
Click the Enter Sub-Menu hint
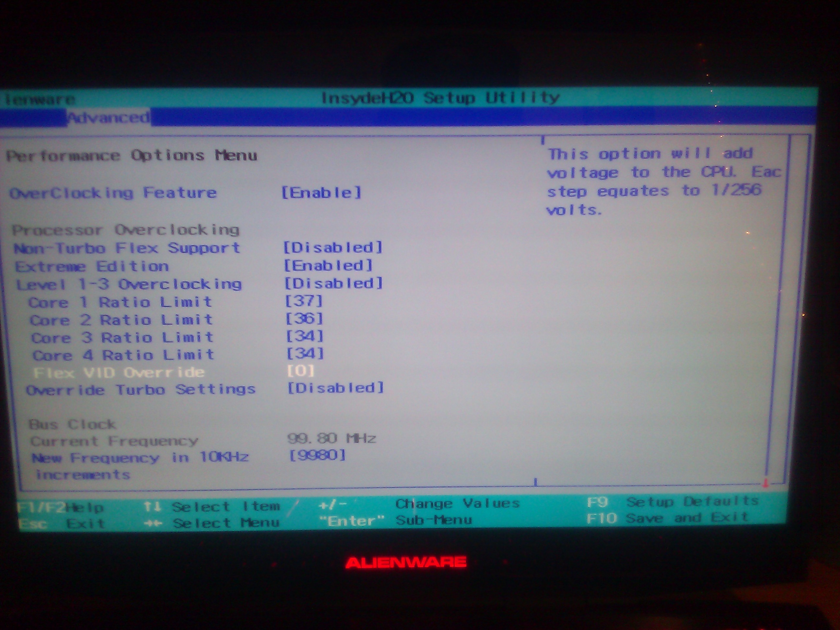pyautogui.click(x=395, y=520)
